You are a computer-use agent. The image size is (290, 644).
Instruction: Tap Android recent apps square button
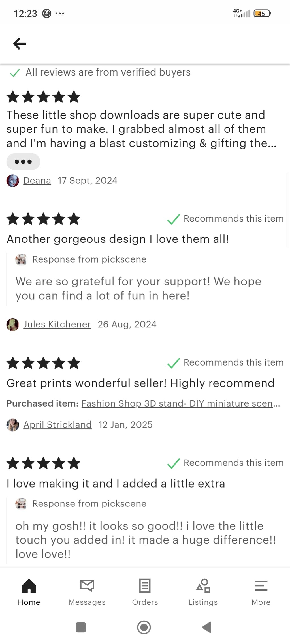click(81, 627)
